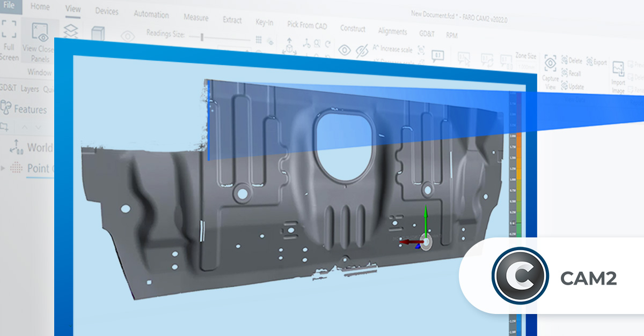
Task: Select the GD&T ribbon tab
Action: pos(427,33)
